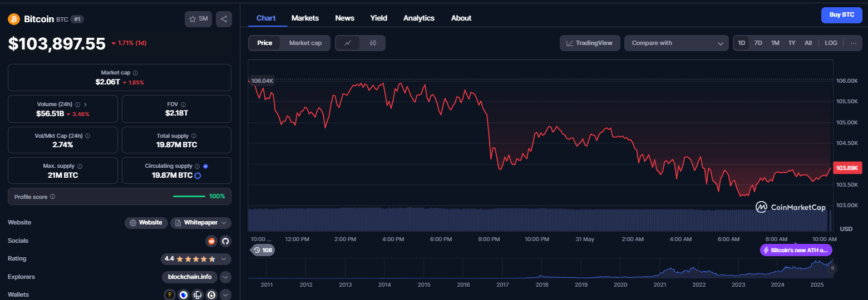Viewport: 868px width, 300px height.
Task: Select the All time range
Action: pos(808,43)
